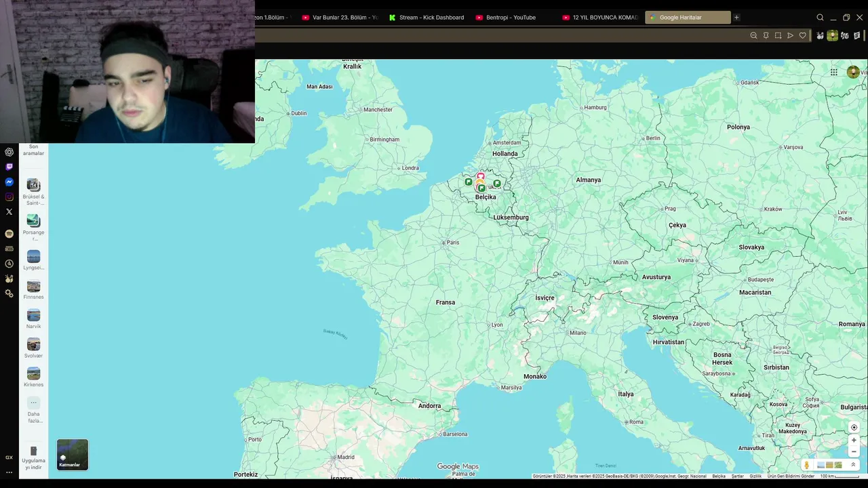Switch to Stream - Kick Dashboard tab
Viewport: 868px width, 488px height.
click(427, 18)
